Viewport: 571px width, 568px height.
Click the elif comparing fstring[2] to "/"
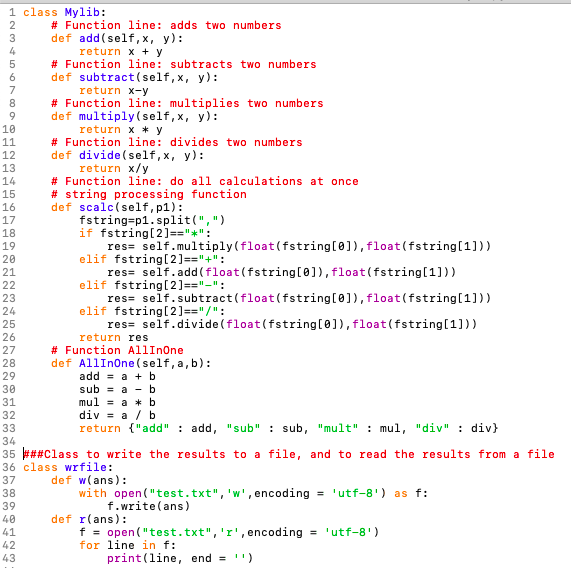tap(152, 311)
